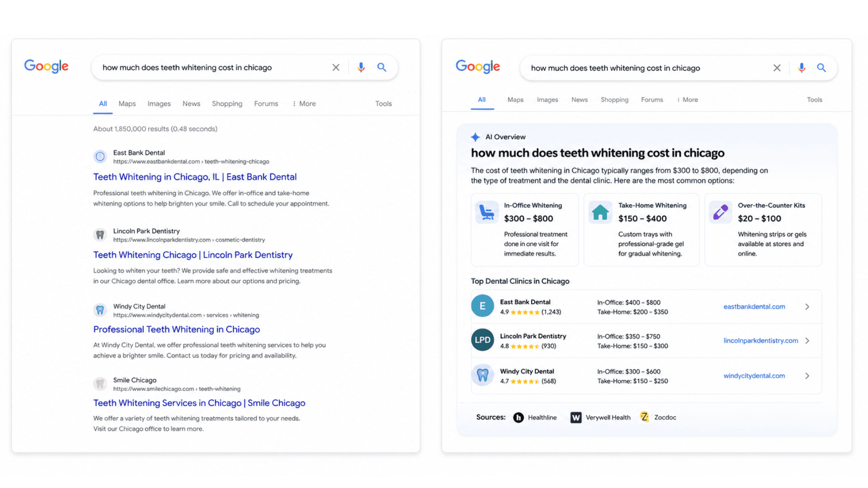The height and width of the screenshot is (488, 868).
Task: Click the In-Office Whitening dental chair icon
Action: 487,212
